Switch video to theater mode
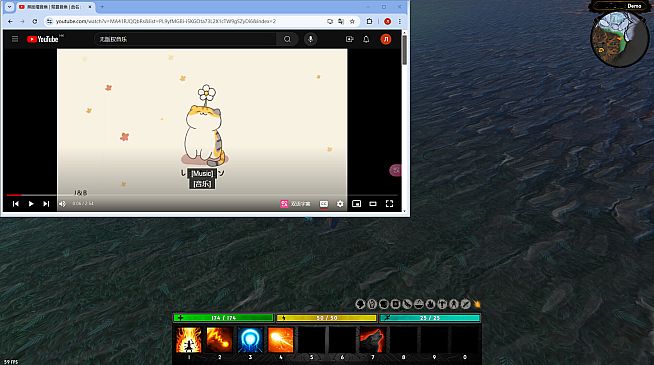This screenshot has width=654, height=365. coord(373,204)
